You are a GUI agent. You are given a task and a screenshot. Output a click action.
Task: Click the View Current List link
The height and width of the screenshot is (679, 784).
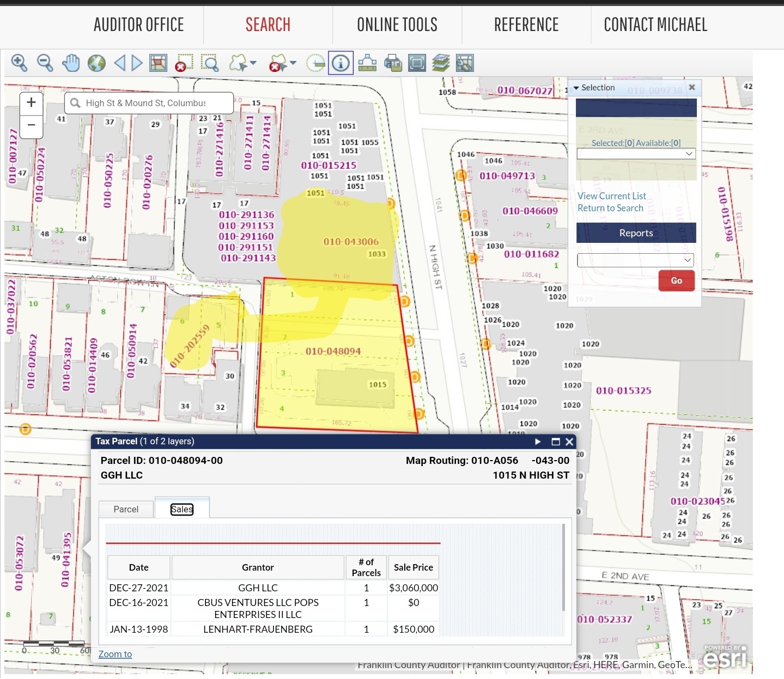[612, 196]
